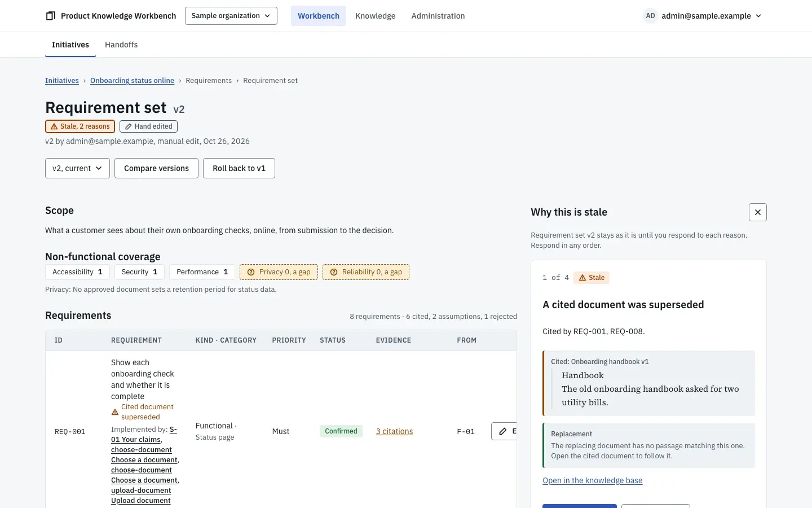Screen dimensions: 812x508
Task: Click the Compare versions button
Action: tap(156, 168)
